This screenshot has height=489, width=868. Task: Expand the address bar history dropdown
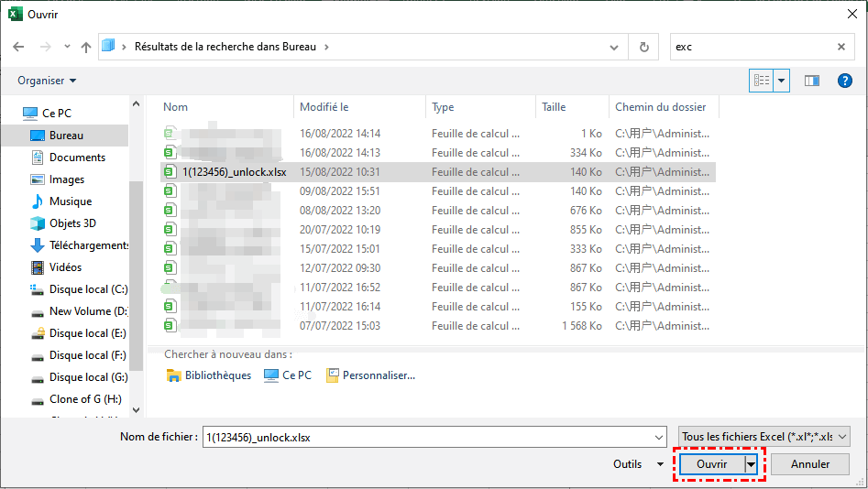click(614, 47)
